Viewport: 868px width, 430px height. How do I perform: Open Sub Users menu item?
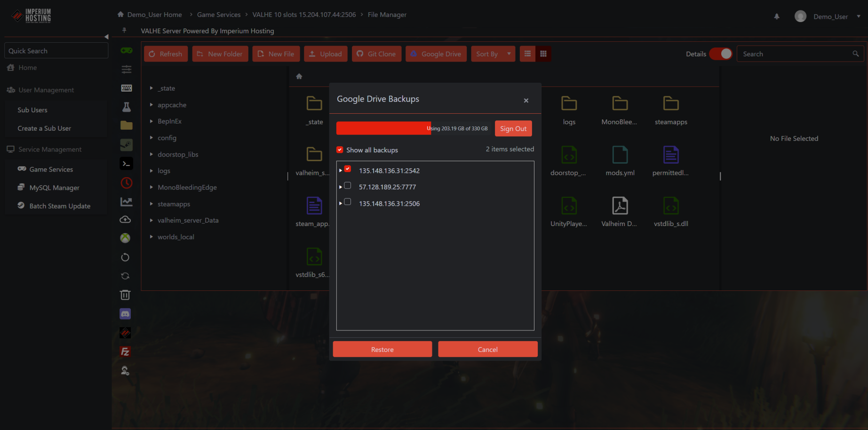(x=32, y=110)
